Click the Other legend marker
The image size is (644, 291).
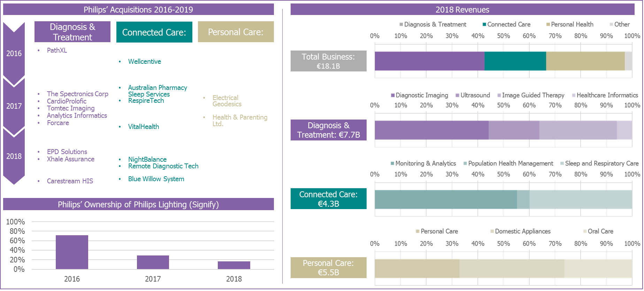(612, 24)
